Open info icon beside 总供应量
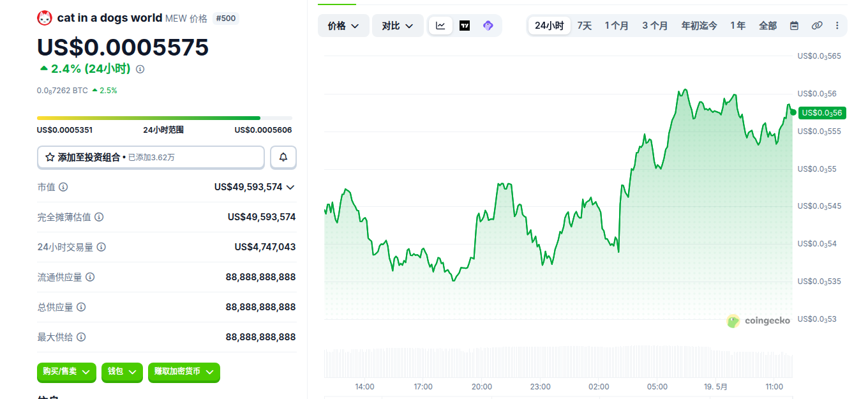Viewport: 868px width, 399px height. click(x=81, y=307)
